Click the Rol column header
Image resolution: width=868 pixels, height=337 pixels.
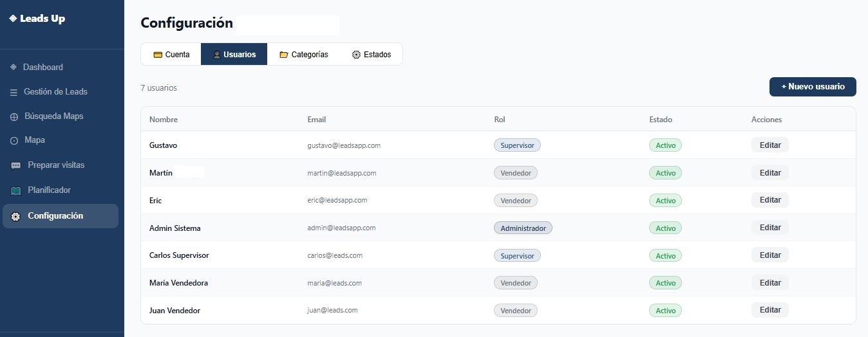(500, 120)
